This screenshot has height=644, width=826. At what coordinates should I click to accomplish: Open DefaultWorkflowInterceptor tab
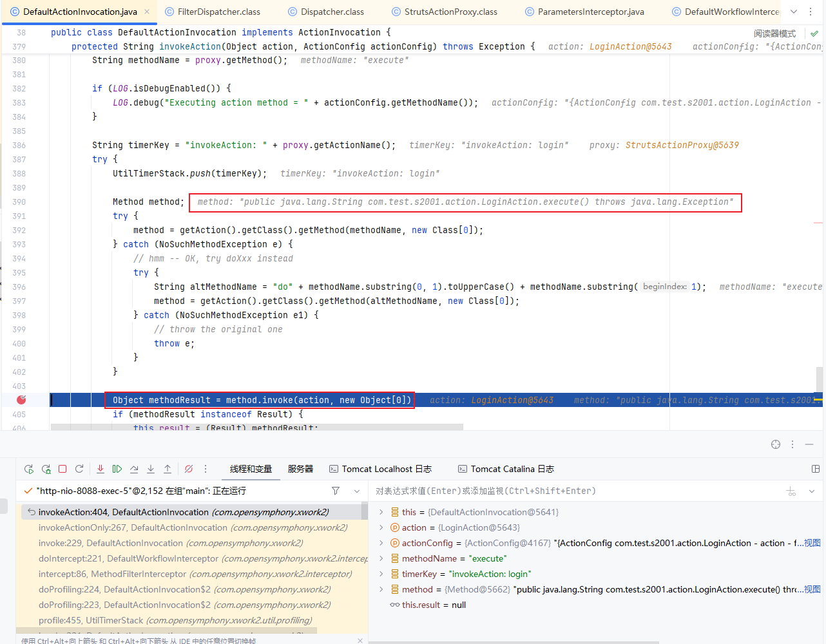point(725,12)
